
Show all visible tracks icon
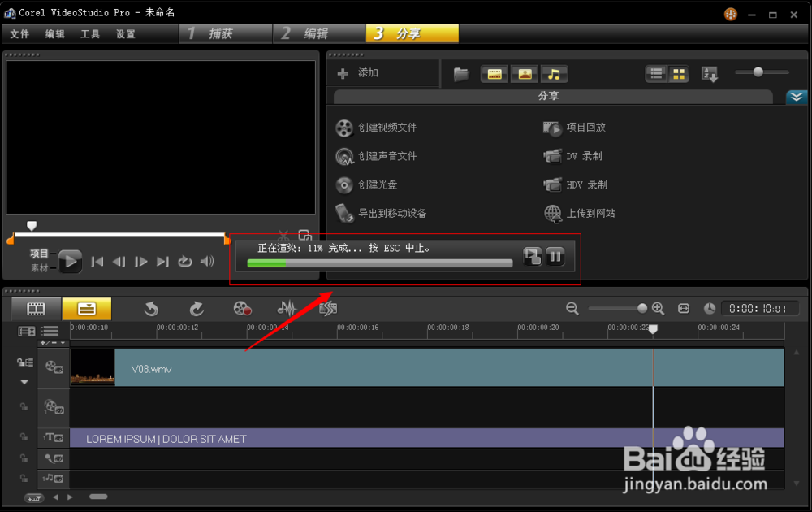tap(27, 331)
